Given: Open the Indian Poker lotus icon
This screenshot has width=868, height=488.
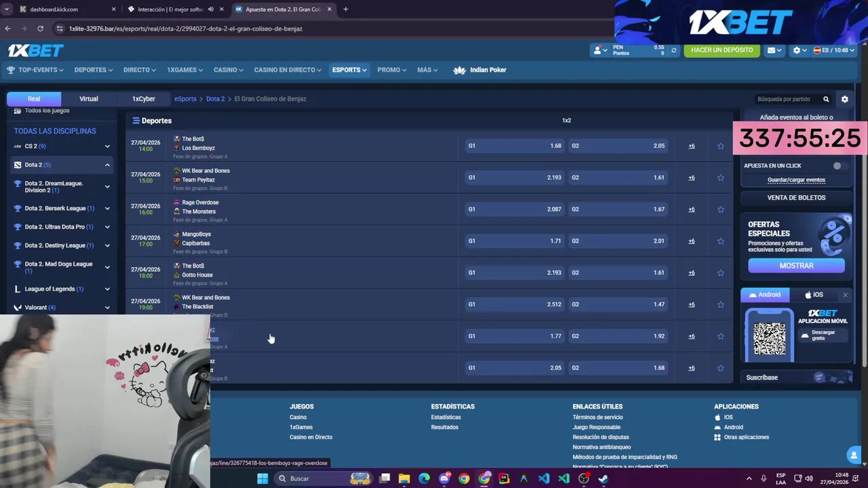Looking at the screenshot, I should [459, 70].
